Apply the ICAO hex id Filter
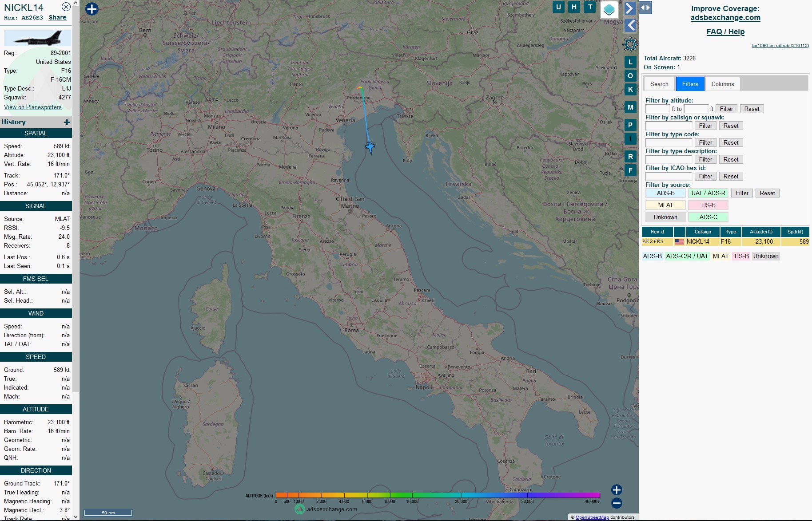This screenshot has height=521, width=812. click(x=705, y=176)
